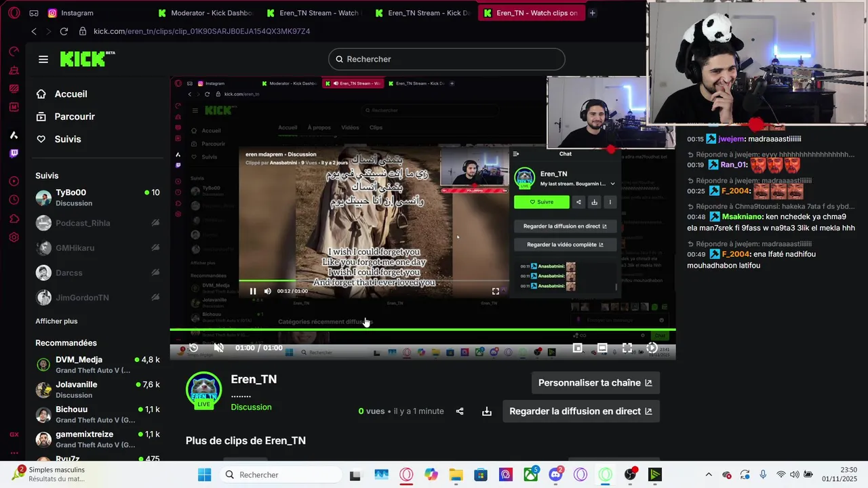Viewport: 868px width, 488px height.
Task: Open GMHikaru followed channel
Action: [98, 248]
